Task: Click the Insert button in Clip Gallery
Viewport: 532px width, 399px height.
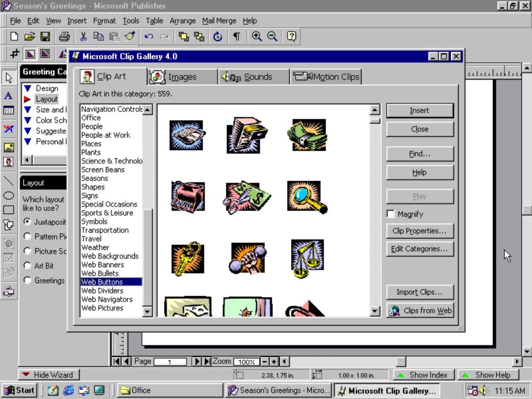Action: [420, 111]
